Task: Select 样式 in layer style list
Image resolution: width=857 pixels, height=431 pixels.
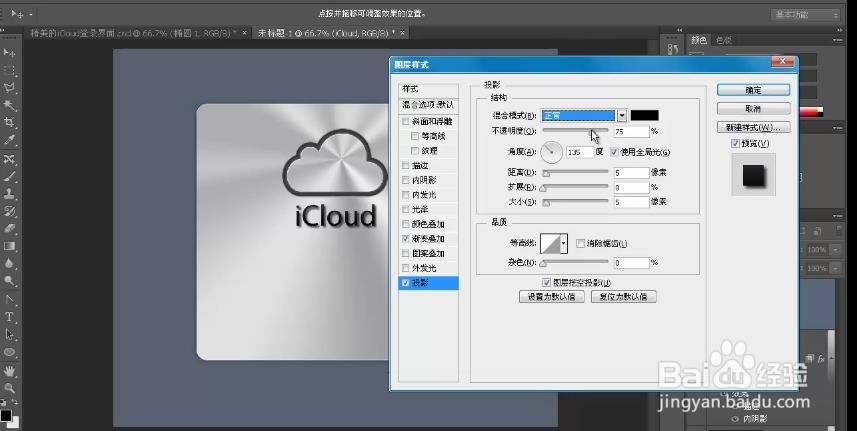Action: pos(428,89)
